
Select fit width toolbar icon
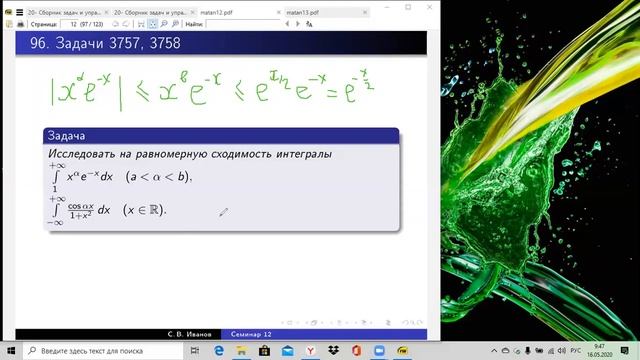point(141,24)
